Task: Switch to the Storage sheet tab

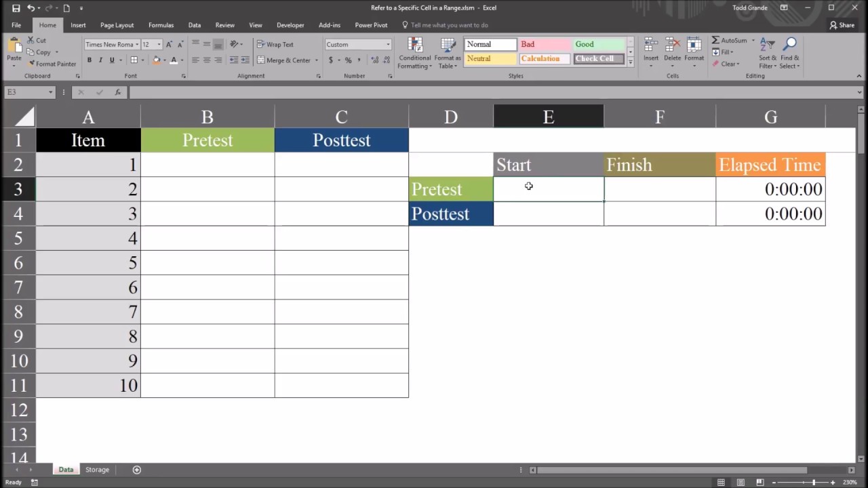Action: 97,470
